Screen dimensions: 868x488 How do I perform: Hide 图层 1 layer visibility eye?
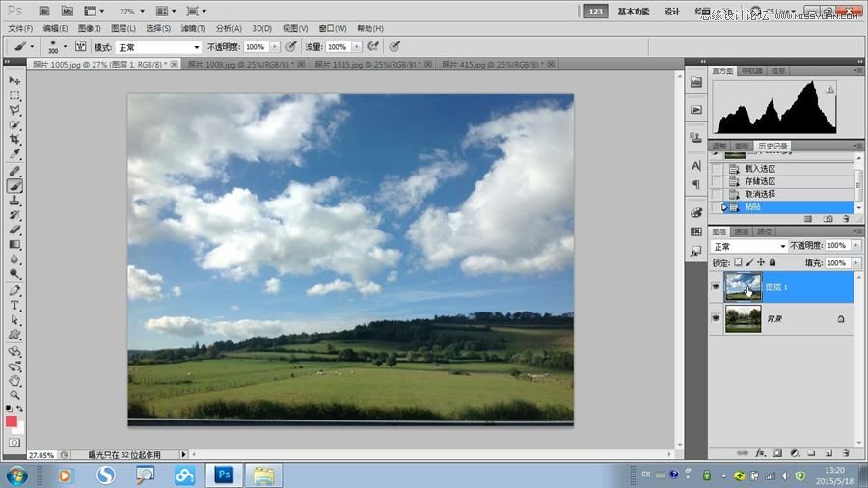(716, 286)
